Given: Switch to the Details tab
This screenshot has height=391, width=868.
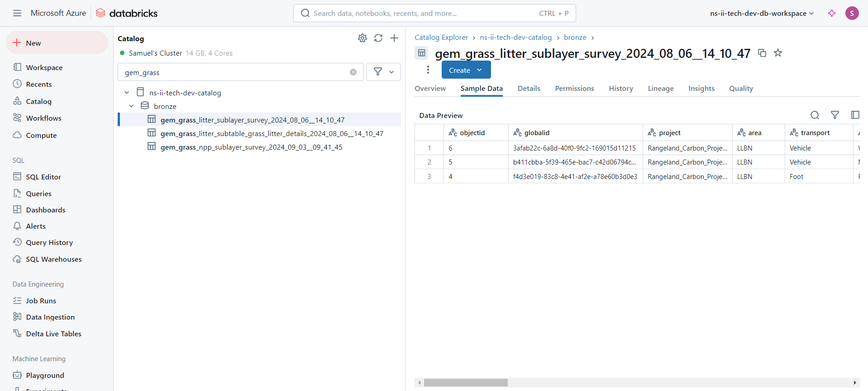Looking at the screenshot, I should click(x=529, y=89).
